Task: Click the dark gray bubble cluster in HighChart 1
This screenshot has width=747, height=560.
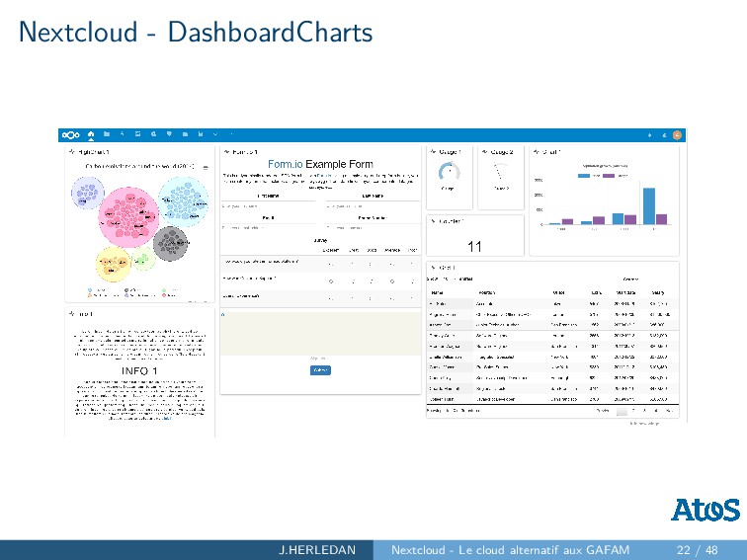Action: [x=171, y=243]
